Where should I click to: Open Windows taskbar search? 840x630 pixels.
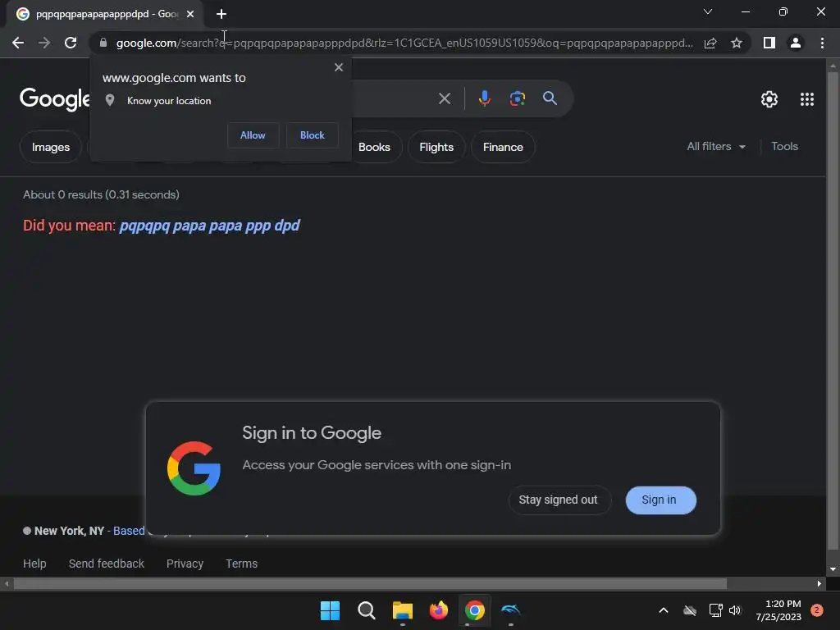[x=367, y=610]
